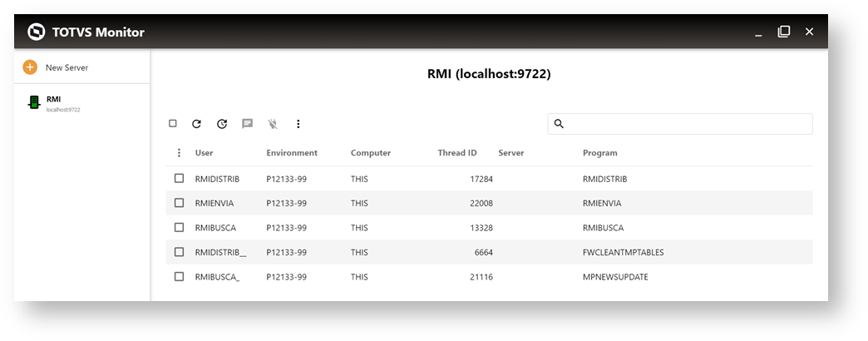Click computer THIS in FWCLEANTMPTABLES row
The image size is (868, 341).
pyautogui.click(x=359, y=253)
